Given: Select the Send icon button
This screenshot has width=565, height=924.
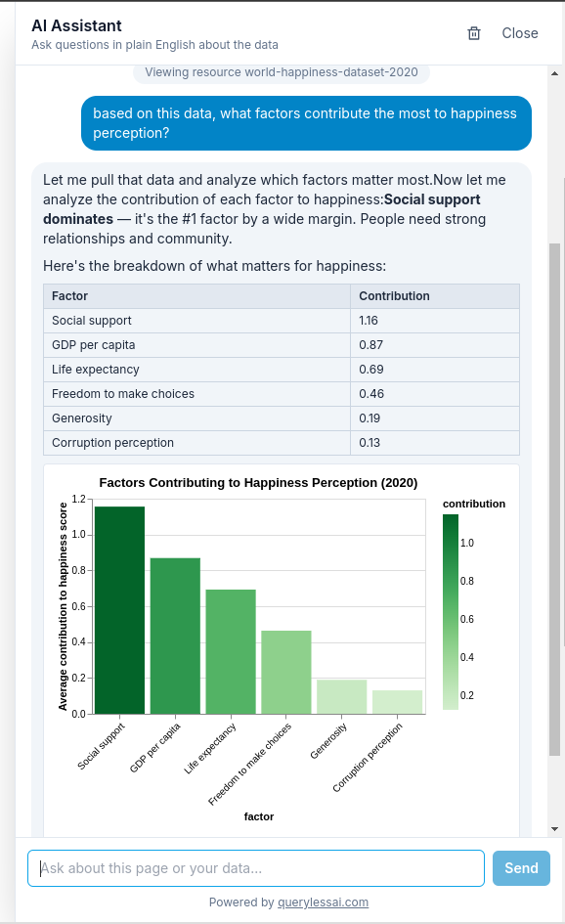Looking at the screenshot, I should coord(521,868).
